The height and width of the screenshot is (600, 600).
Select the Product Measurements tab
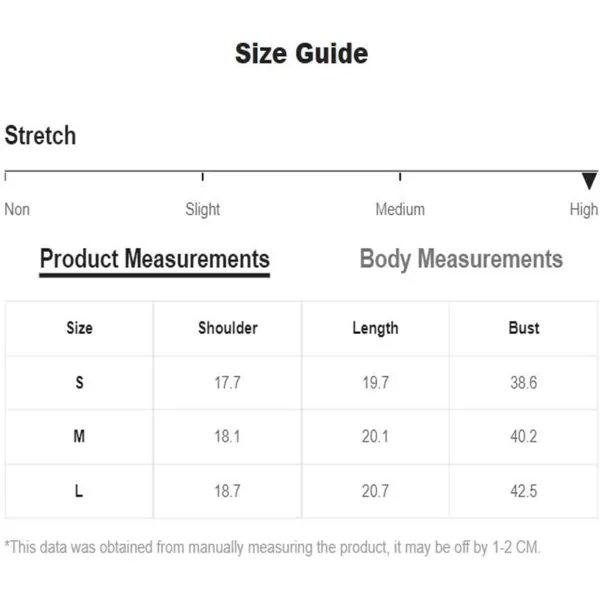[155, 261]
